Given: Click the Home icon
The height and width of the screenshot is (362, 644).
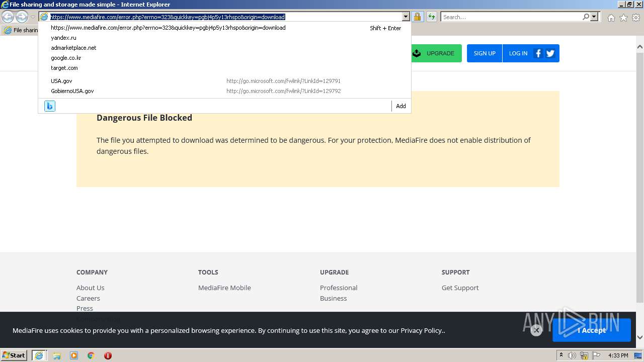Looking at the screenshot, I should (x=611, y=18).
